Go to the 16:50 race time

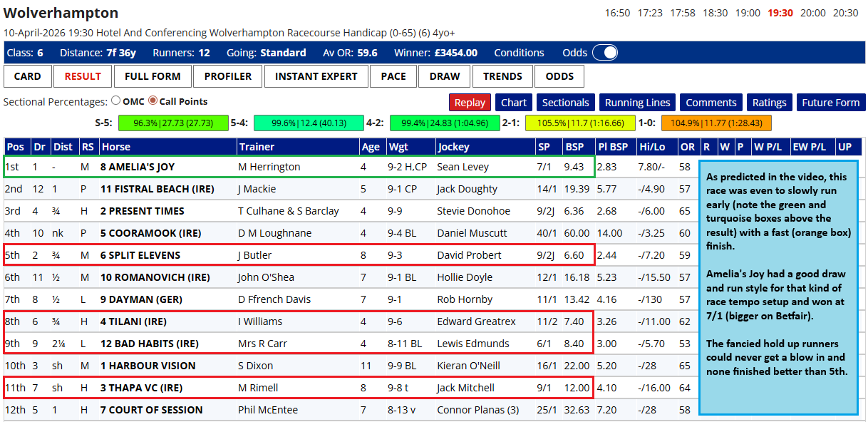click(x=617, y=13)
